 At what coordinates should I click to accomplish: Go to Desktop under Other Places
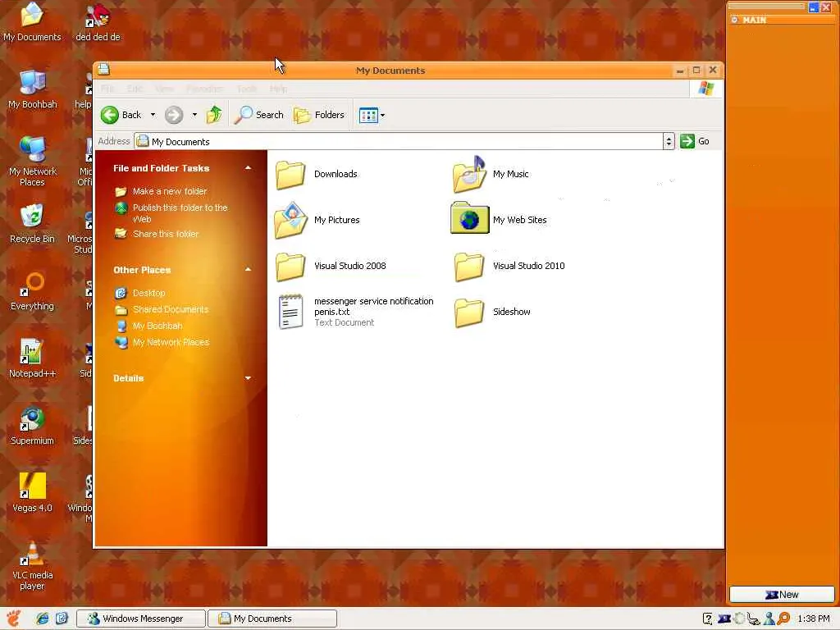point(149,293)
